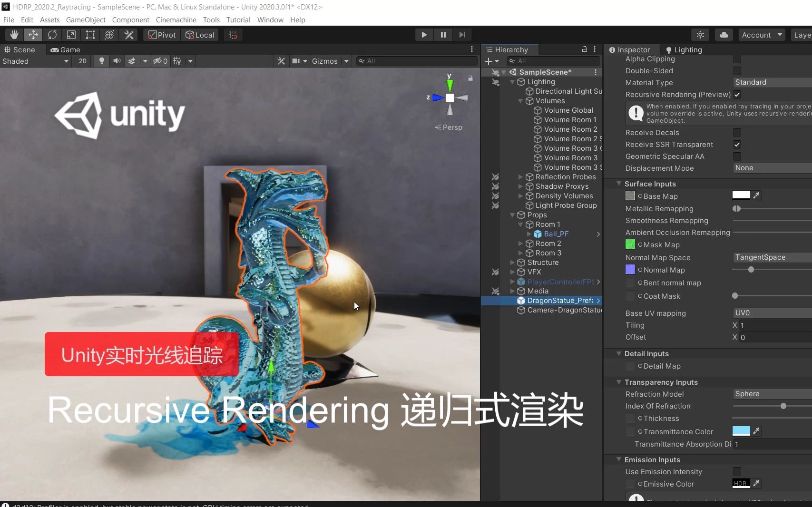This screenshot has width=812, height=507.
Task: Select the Rect transform tool
Action: (90, 35)
